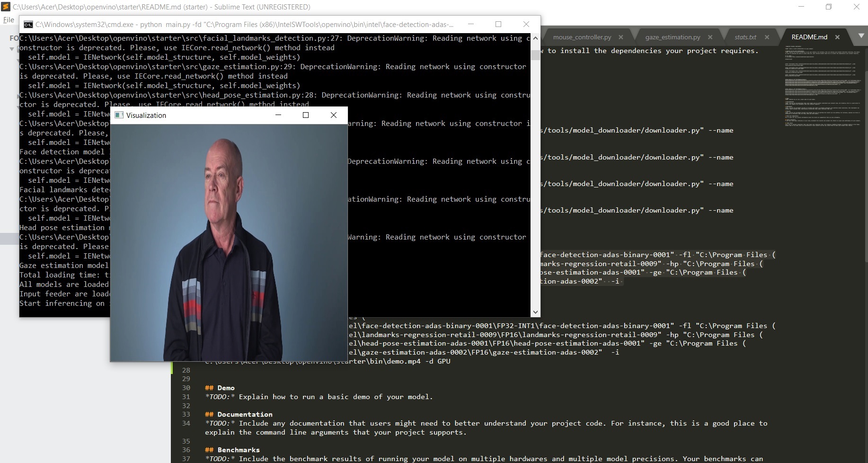868x463 pixels.
Task: Click line number 31 in the gutter
Action: [x=186, y=397]
